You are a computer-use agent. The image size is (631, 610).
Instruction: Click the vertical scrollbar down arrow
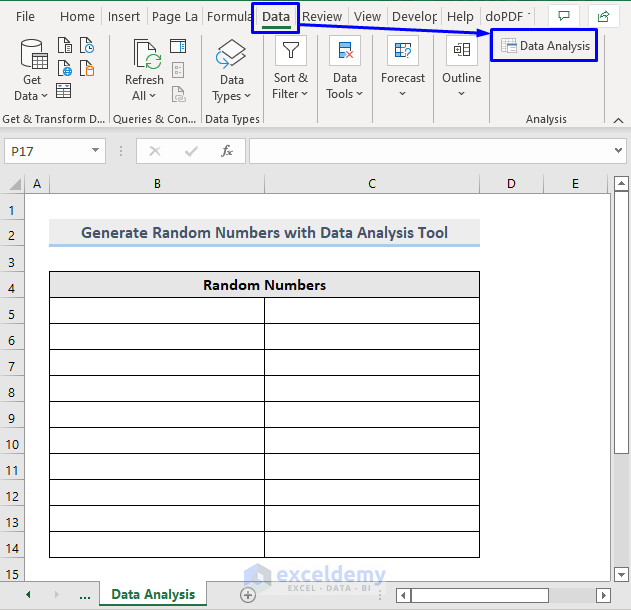tap(621, 574)
